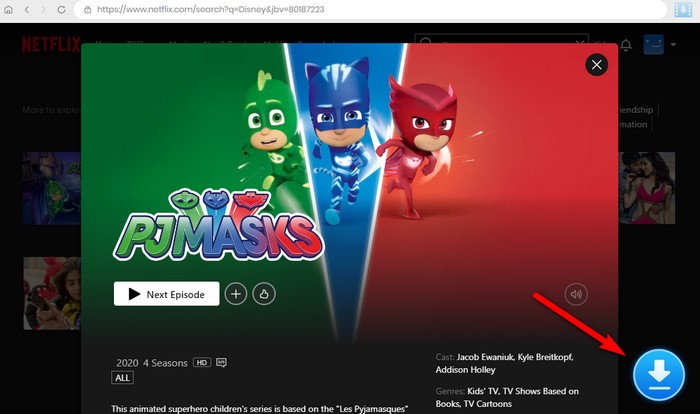Go to the browser home page
This screenshot has width=700, height=414.
click(x=8, y=9)
